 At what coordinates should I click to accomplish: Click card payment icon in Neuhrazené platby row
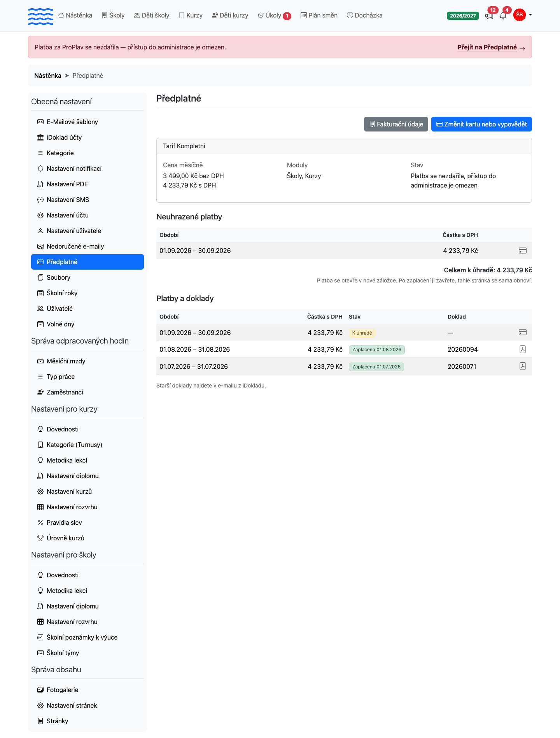523,251
